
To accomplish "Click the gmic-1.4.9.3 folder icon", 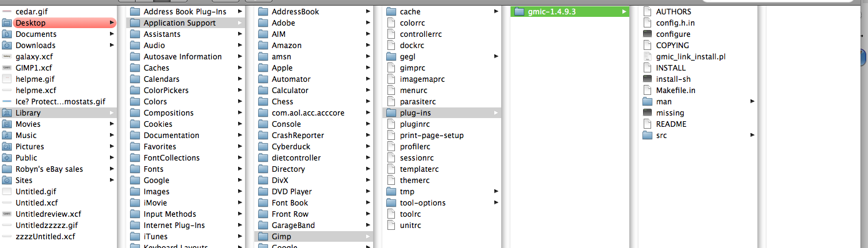I will [x=519, y=12].
